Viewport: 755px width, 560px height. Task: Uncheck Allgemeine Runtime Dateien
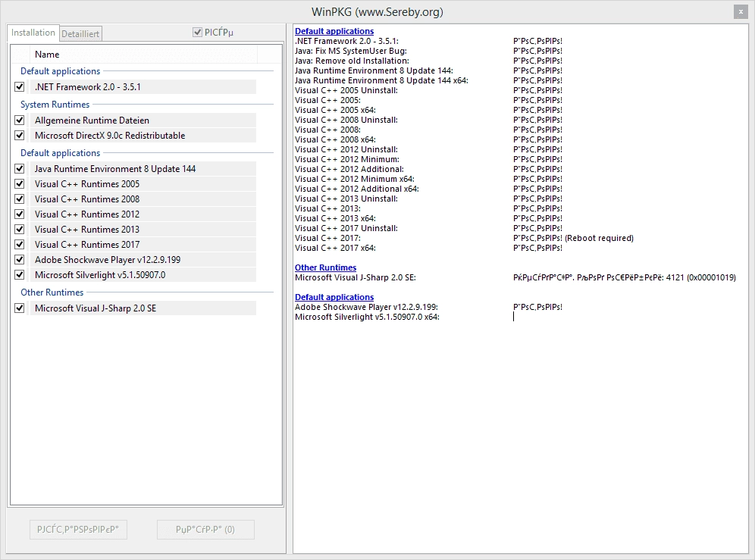[19, 120]
